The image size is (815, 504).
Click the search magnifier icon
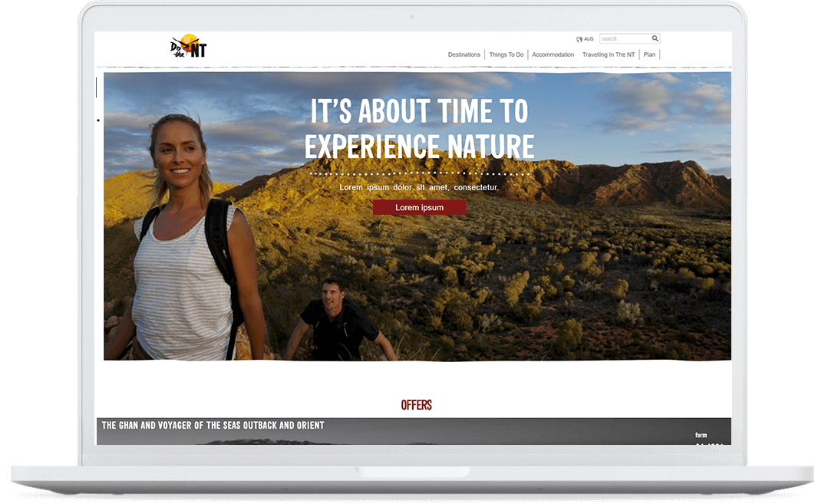[655, 38]
